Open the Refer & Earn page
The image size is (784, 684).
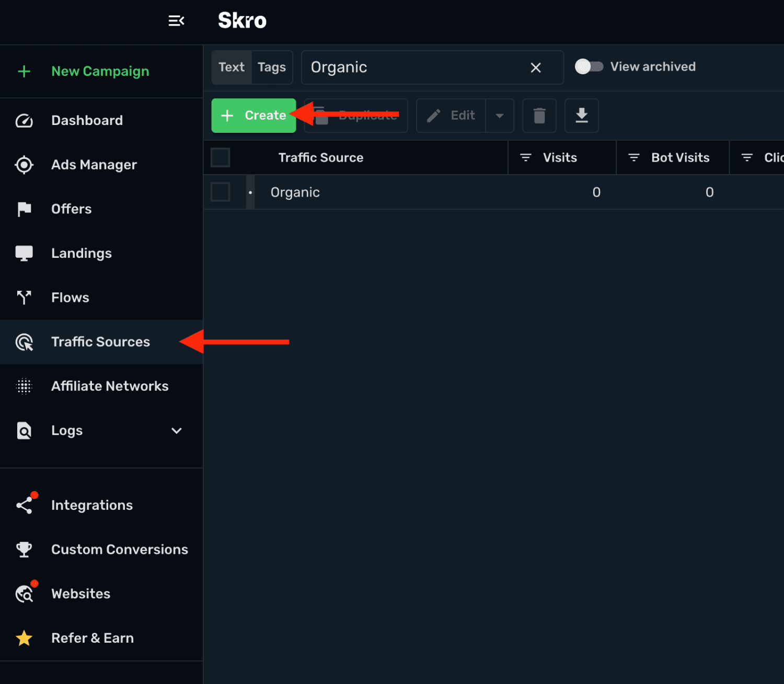click(101, 638)
